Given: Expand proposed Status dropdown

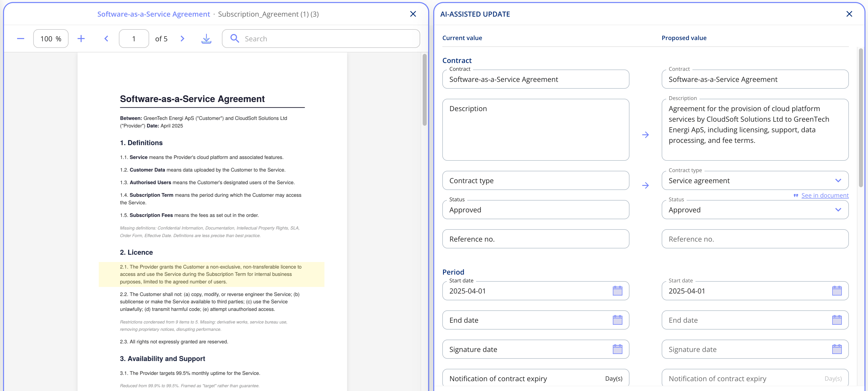Looking at the screenshot, I should pos(838,210).
